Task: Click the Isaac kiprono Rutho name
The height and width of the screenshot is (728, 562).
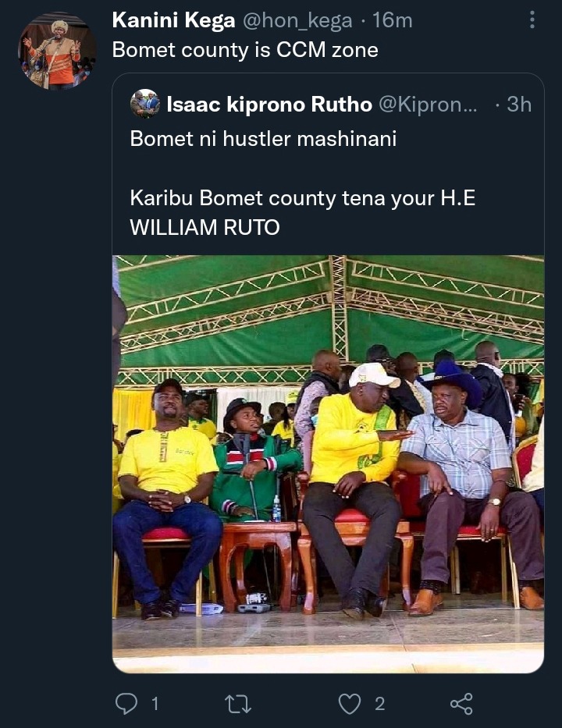Action: (x=269, y=105)
